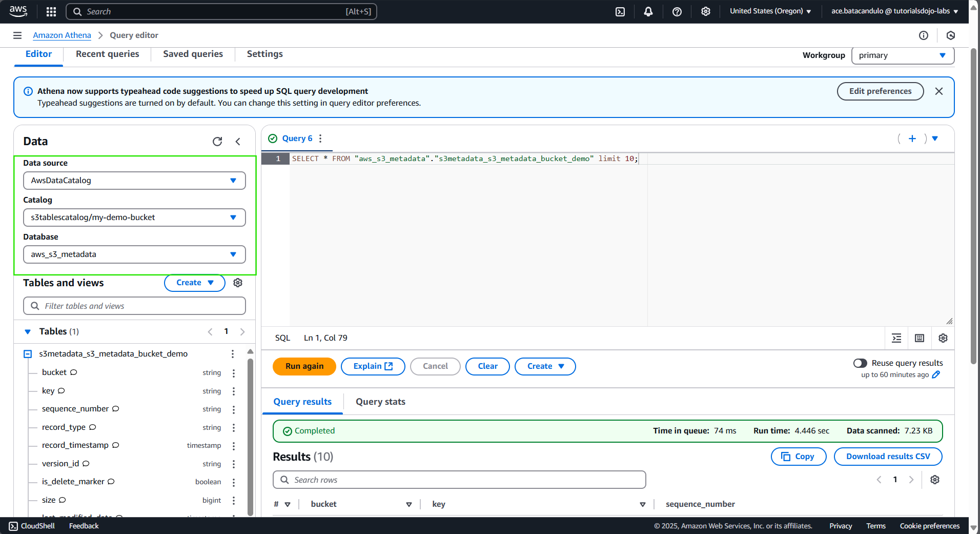The width and height of the screenshot is (980, 534).
Task: Click the tables list vertical scrollbar
Action: point(250,436)
